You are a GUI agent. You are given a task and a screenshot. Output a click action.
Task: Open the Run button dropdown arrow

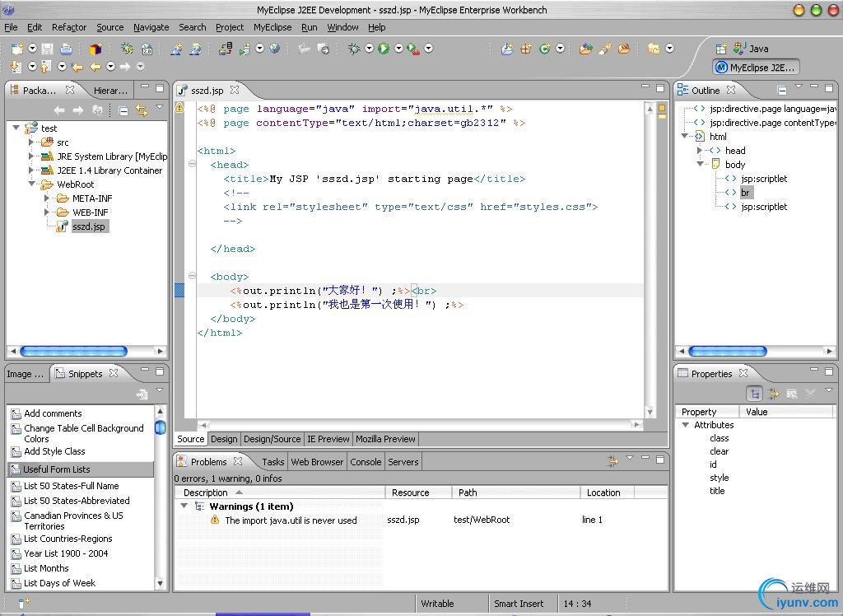[x=398, y=49]
